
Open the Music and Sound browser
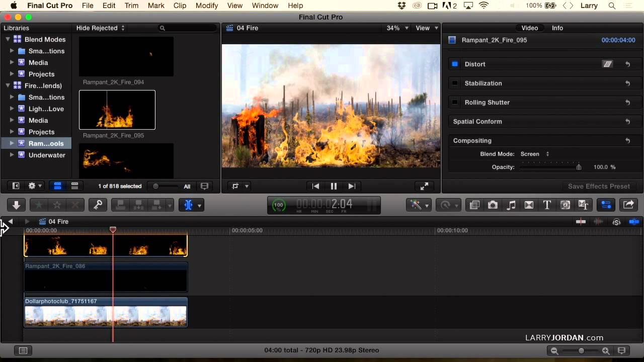tap(511, 205)
